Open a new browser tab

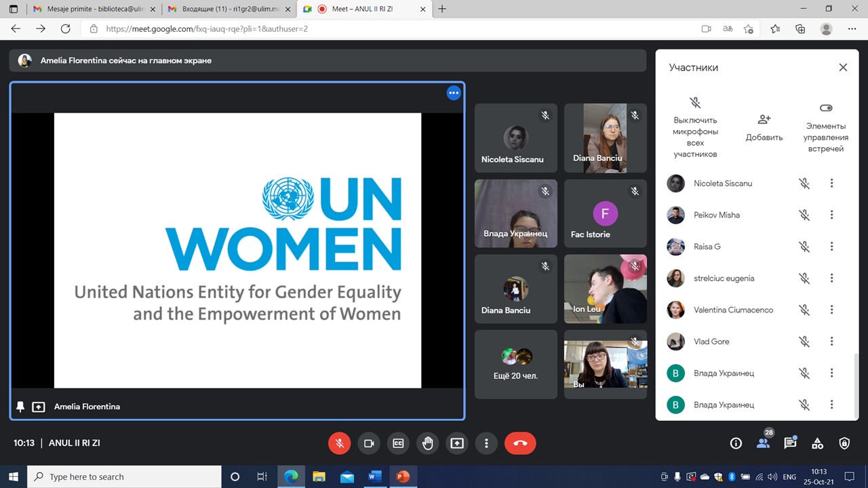pos(442,9)
